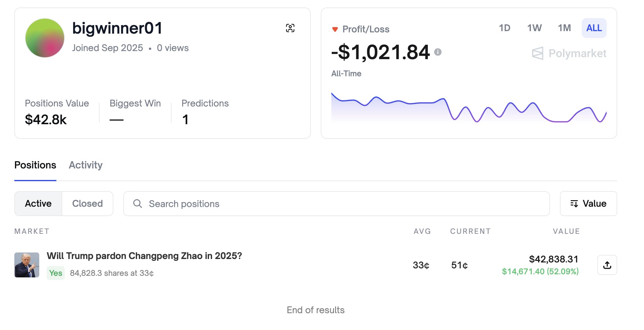Select the 1D profit timeframe

504,28
